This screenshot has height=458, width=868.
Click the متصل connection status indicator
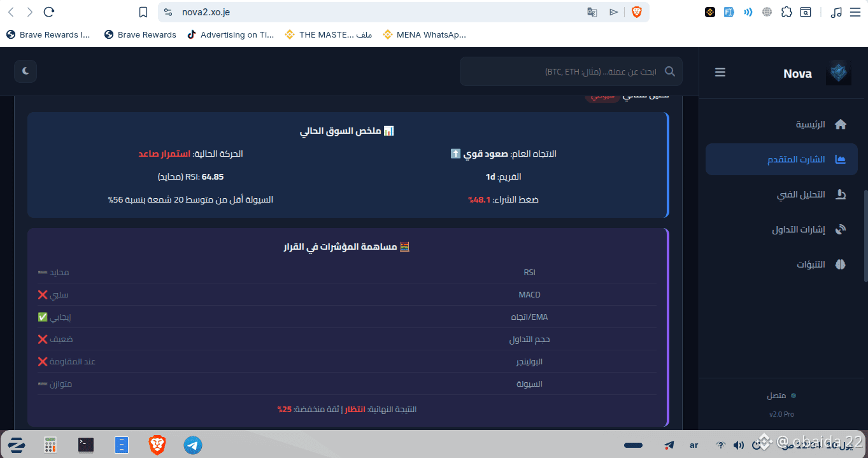click(x=781, y=396)
